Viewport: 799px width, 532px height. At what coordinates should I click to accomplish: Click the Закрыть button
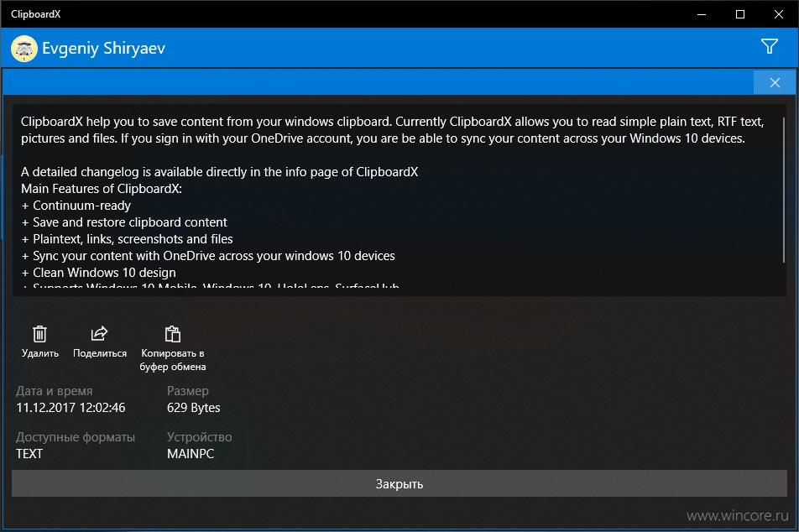(399, 483)
